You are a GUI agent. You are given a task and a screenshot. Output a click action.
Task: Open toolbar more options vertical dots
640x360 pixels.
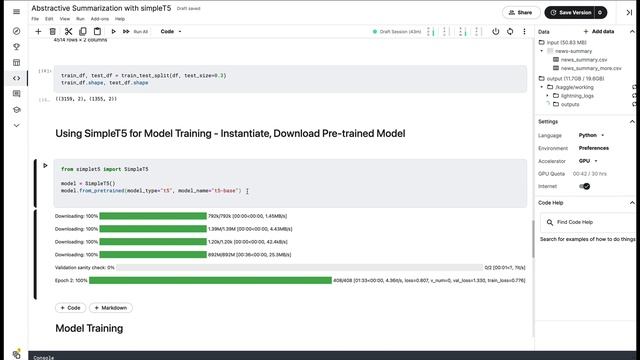524,31
